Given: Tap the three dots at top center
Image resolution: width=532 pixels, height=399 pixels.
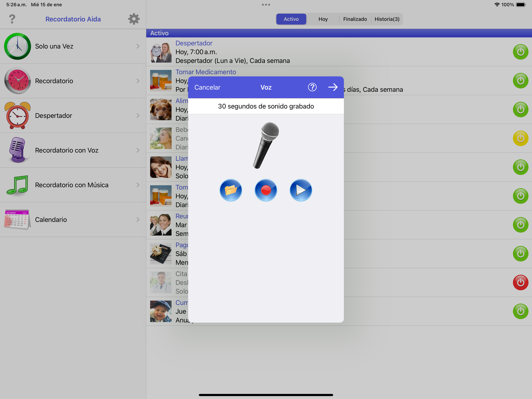Looking at the screenshot, I should pyautogui.click(x=266, y=4).
